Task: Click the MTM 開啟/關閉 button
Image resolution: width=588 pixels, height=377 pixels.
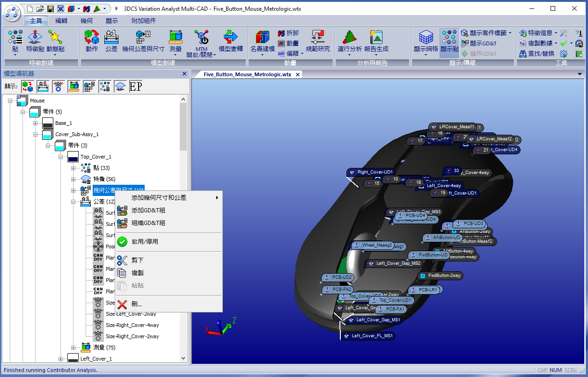Action: (x=201, y=43)
